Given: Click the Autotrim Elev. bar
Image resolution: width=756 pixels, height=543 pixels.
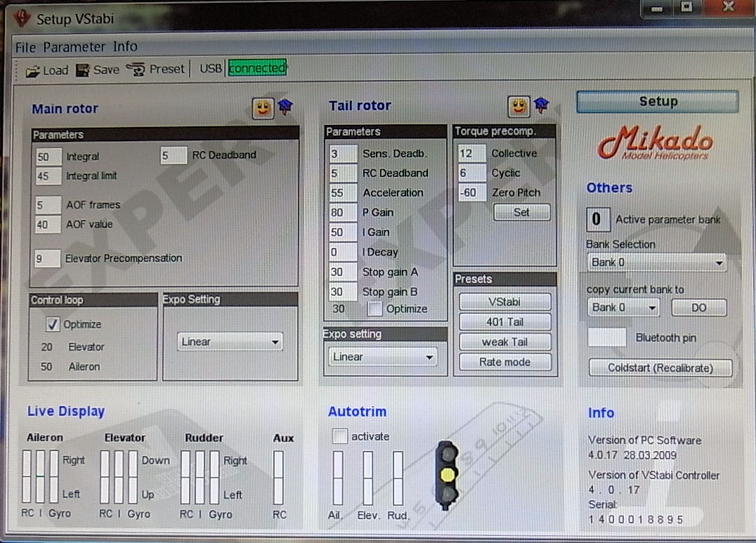Looking at the screenshot, I should [368, 478].
